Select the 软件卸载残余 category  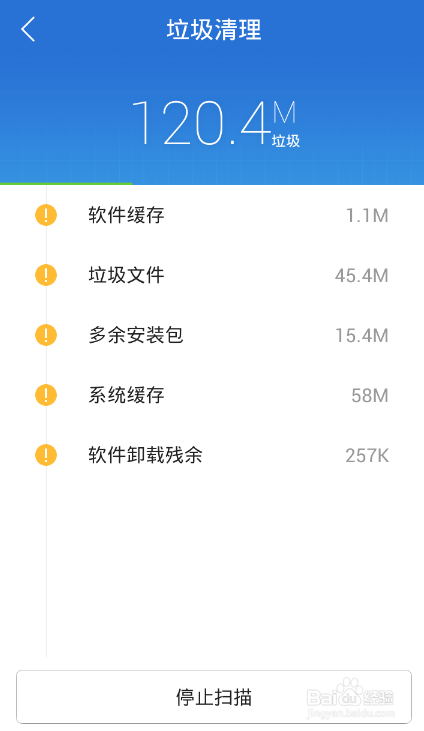212,455
